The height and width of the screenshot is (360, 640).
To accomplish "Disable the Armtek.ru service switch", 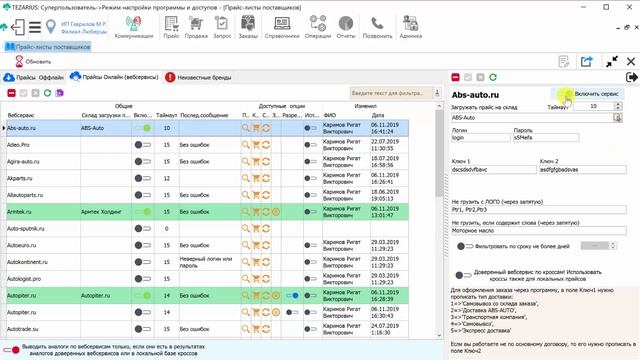I will [143, 211].
